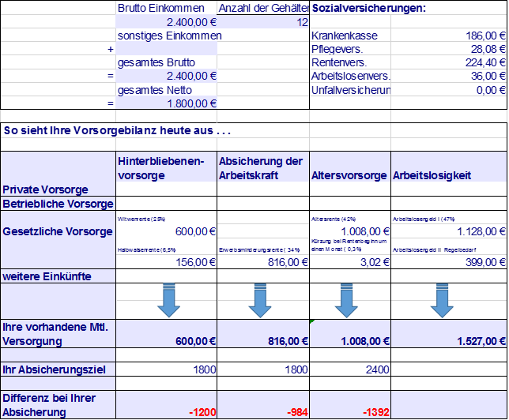Click the Ihr Absicherungsziel row label
The width and height of the screenshot is (509, 420).
[54, 369]
